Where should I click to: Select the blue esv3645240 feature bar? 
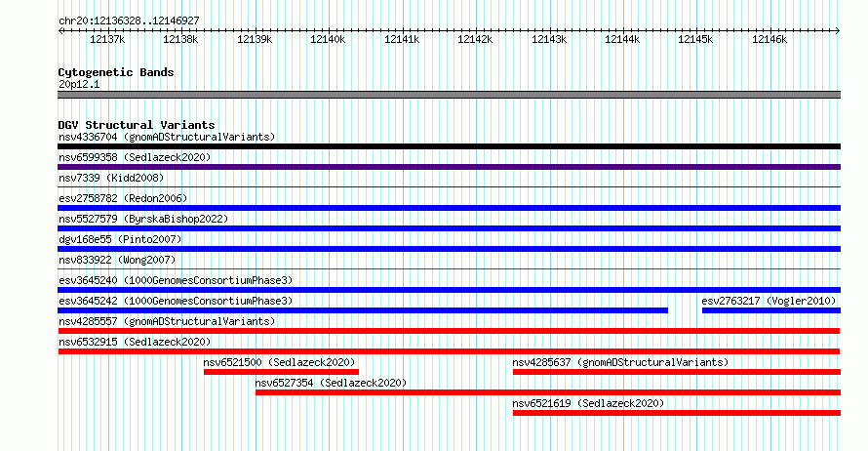point(449,290)
